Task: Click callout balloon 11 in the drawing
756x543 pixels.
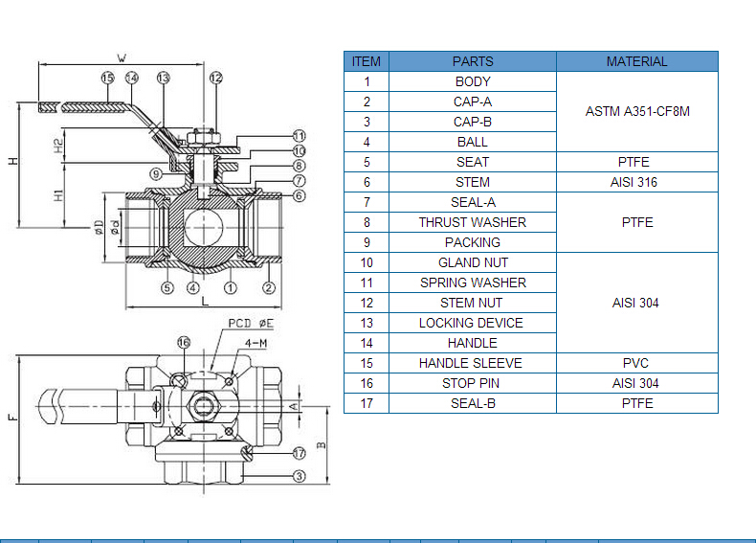Action: point(299,136)
